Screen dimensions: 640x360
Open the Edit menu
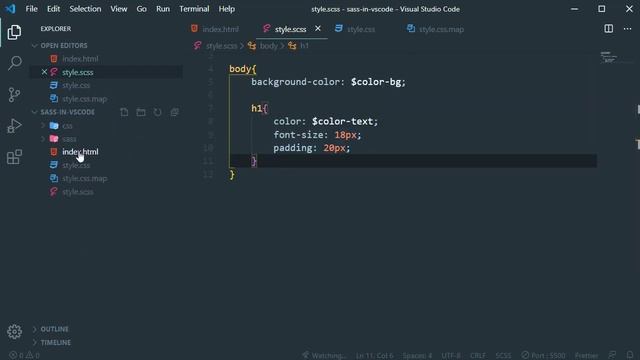53,9
